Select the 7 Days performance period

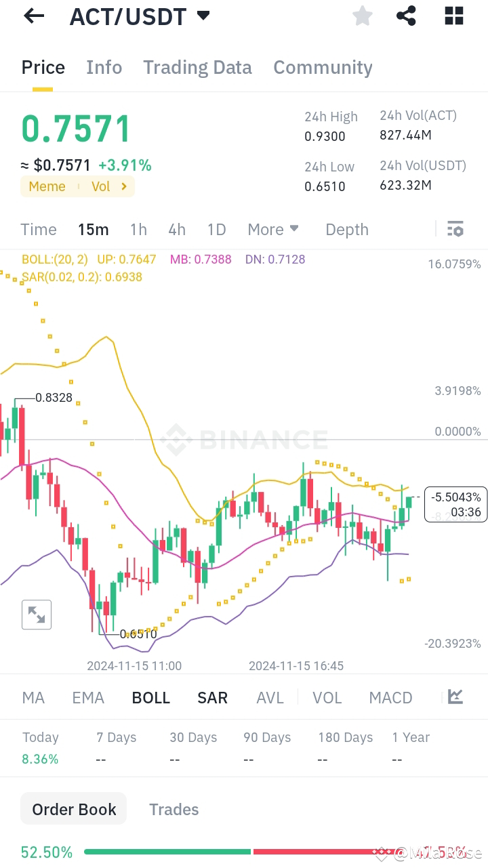pos(116,737)
